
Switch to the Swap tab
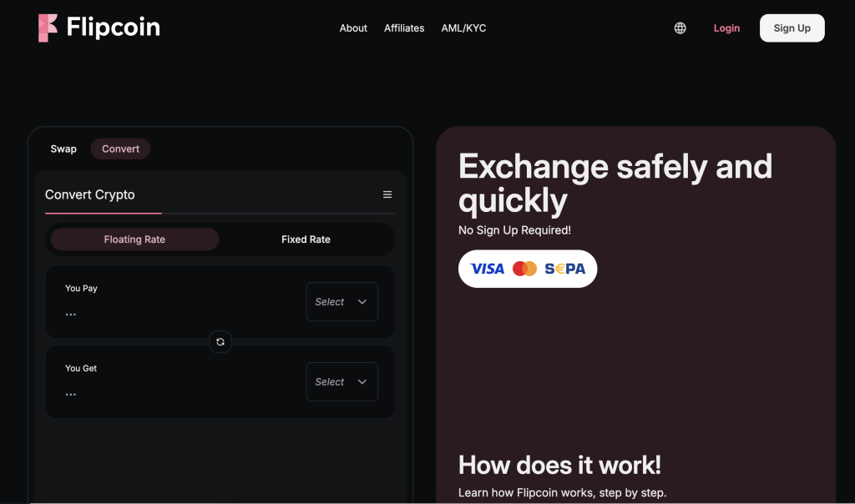pos(63,149)
